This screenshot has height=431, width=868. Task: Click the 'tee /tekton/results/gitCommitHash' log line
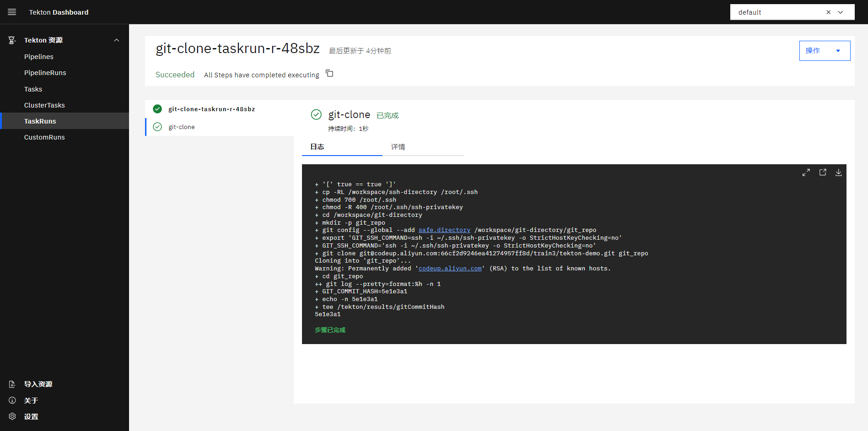point(380,307)
